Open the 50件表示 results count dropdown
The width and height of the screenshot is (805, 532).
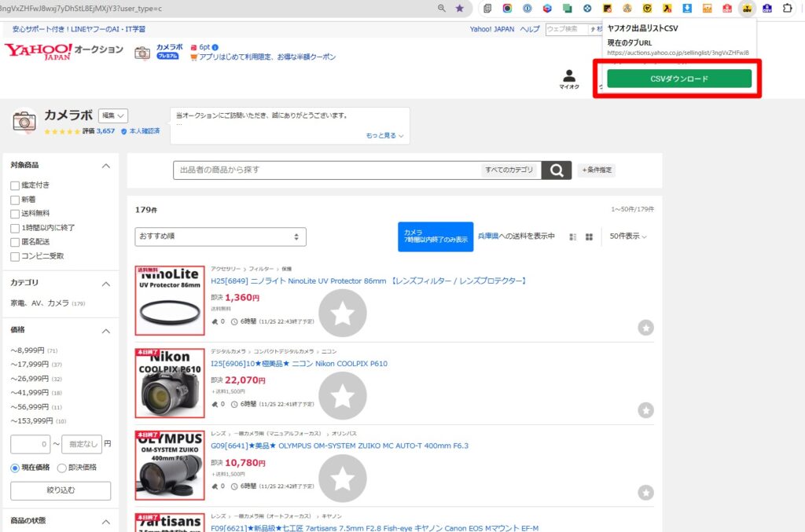(628, 237)
